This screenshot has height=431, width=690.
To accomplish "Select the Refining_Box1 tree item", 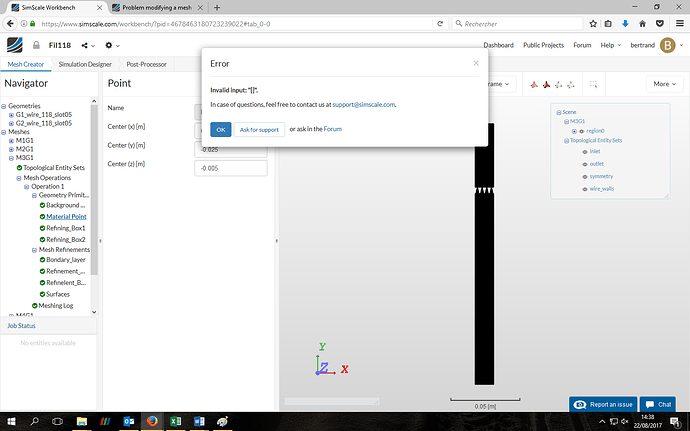I will (x=66, y=228).
